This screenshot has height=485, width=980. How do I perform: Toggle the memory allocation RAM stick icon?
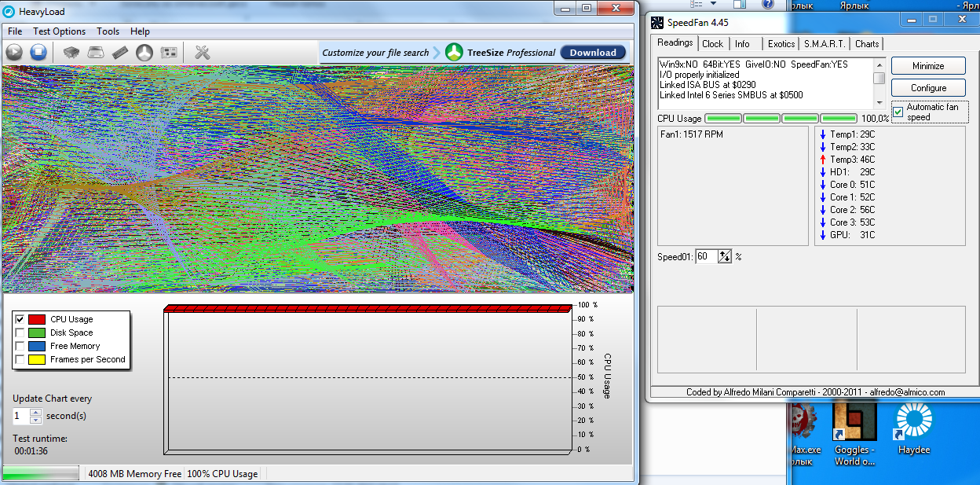click(119, 53)
